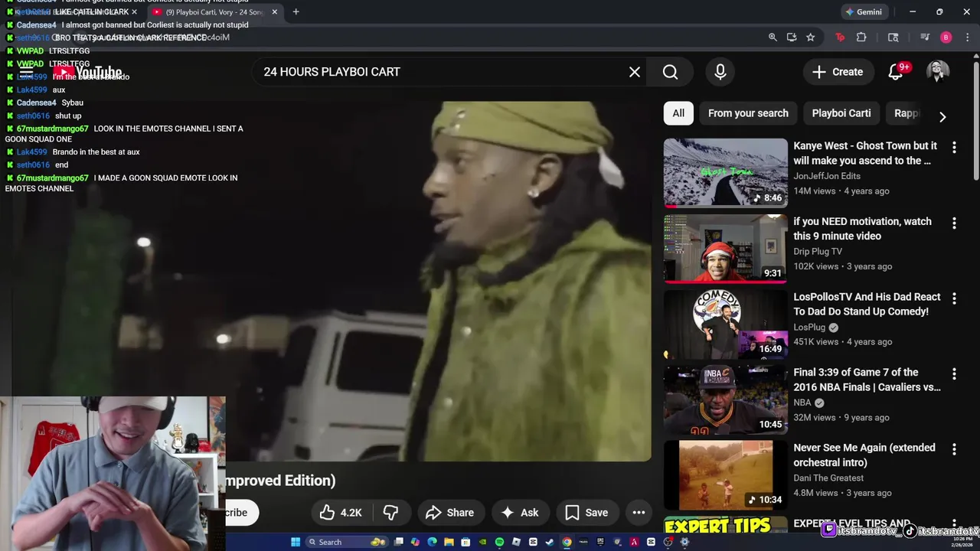Select the From your search chip
The width and height of the screenshot is (980, 551).
pyautogui.click(x=748, y=113)
